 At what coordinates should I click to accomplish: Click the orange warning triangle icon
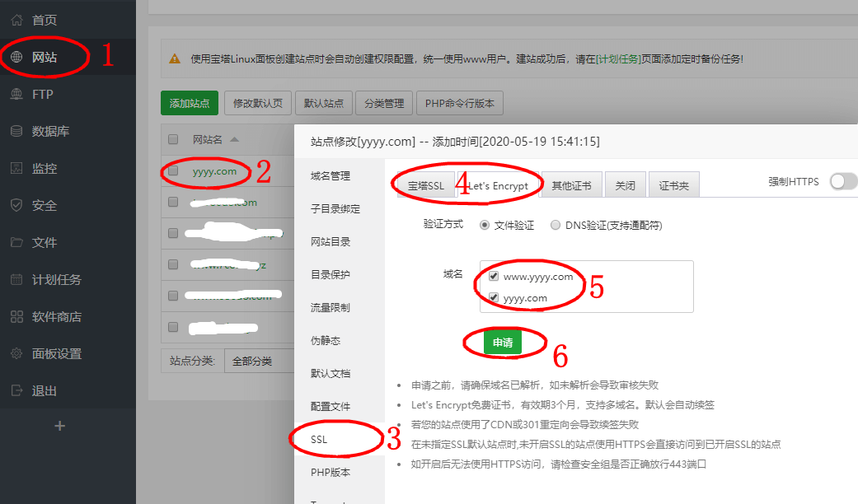[175, 58]
